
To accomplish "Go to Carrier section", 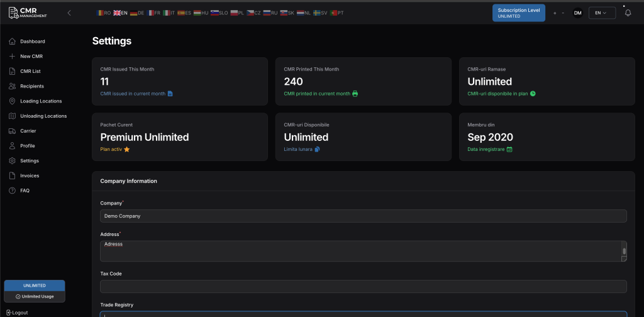I will click(28, 131).
